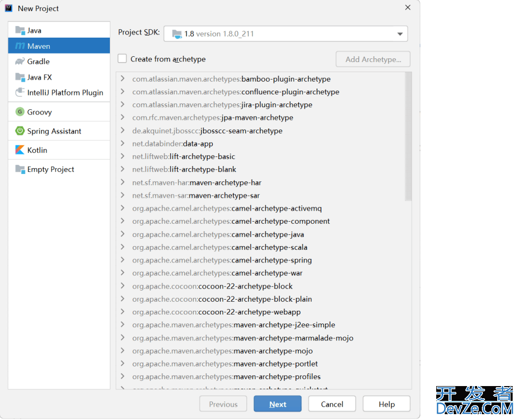Expand camel-archetype-component node

coord(123,221)
